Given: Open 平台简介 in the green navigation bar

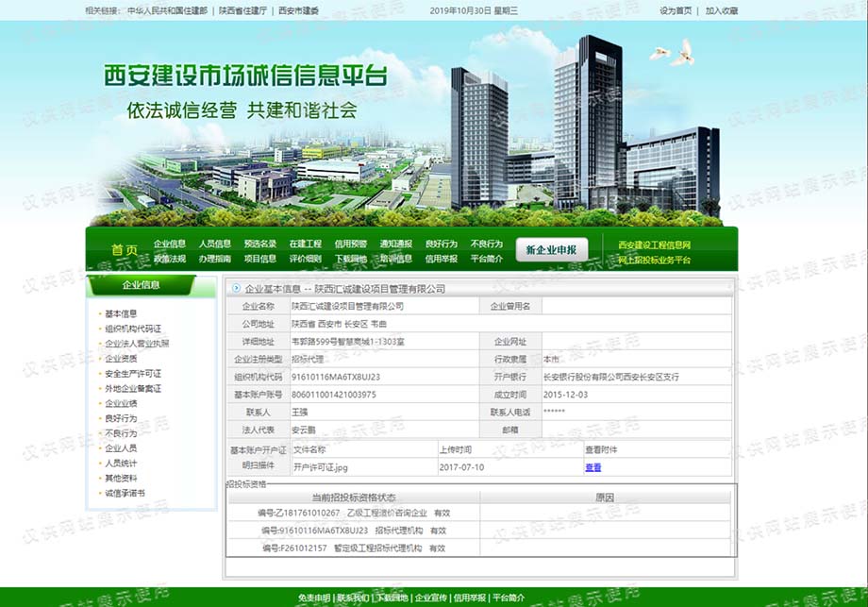Looking at the screenshot, I should pyautogui.click(x=487, y=259).
